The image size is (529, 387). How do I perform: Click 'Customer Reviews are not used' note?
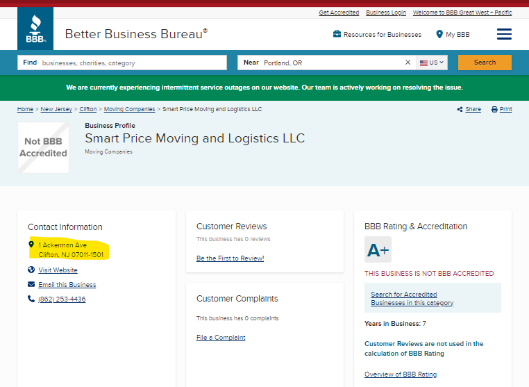tap(424, 349)
